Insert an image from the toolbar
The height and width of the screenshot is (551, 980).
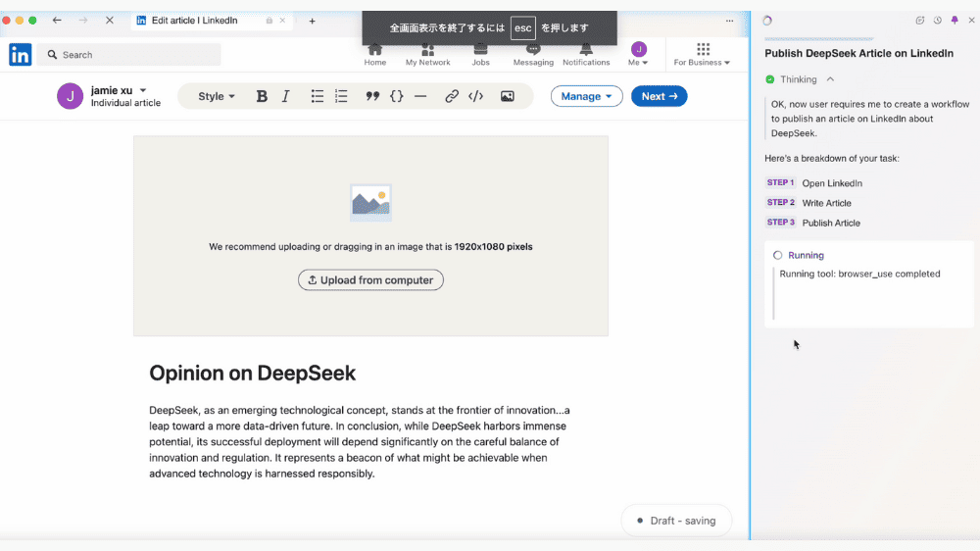pyautogui.click(x=508, y=96)
